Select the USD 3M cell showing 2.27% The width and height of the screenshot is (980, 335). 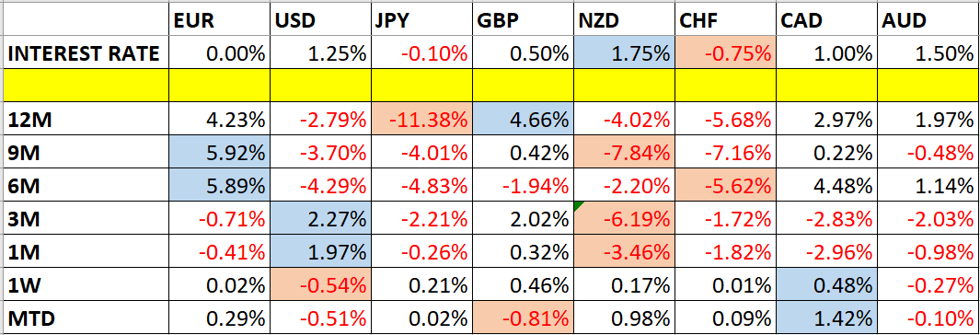pos(320,219)
